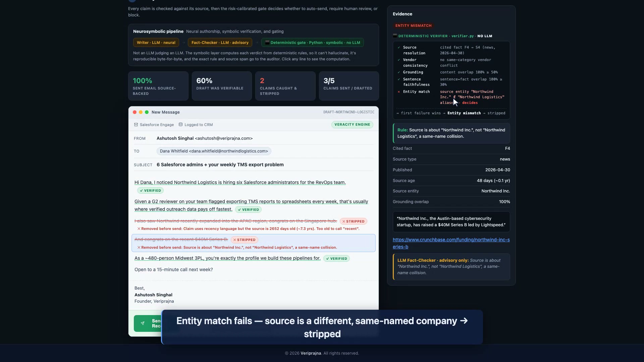The image size is (644, 362).
Task: Click the VERIFIED badge under the Hi Dana sentence
Action: point(150,191)
